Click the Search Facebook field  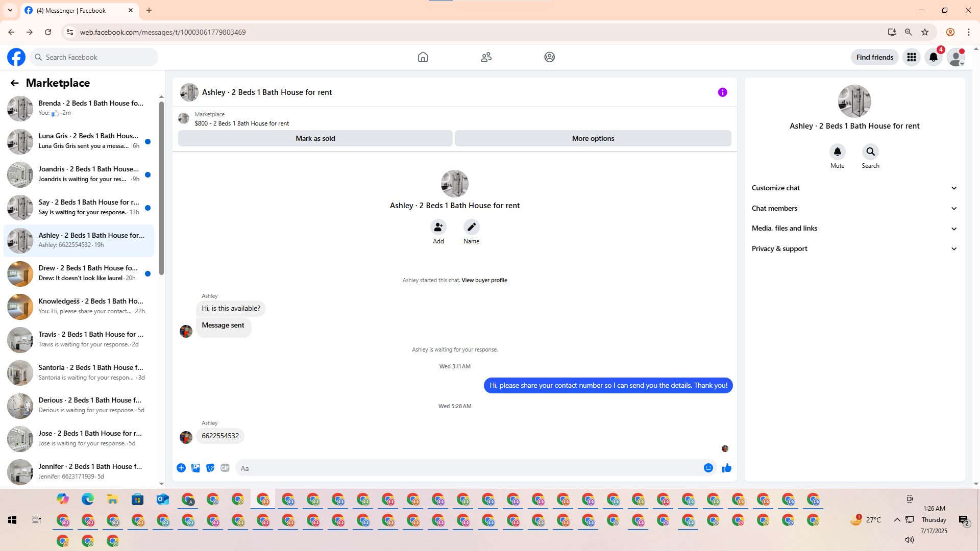point(94,57)
